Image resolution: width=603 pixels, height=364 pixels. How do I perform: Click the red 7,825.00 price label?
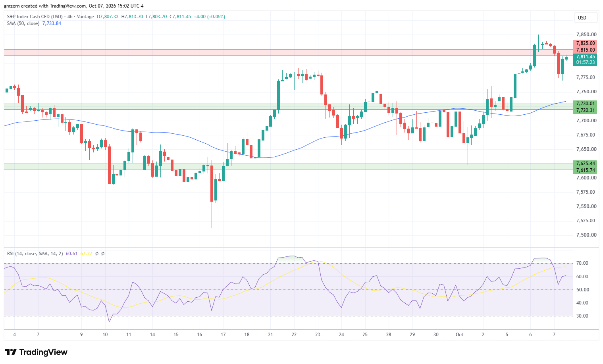585,43
